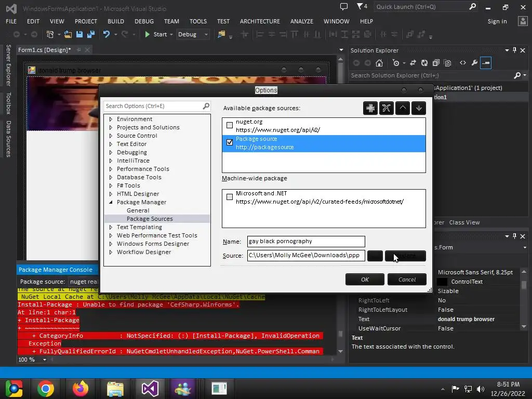Click Show All Files icon in Solution Explorer
Image resolution: width=532 pixels, height=399 pixels.
(447, 63)
